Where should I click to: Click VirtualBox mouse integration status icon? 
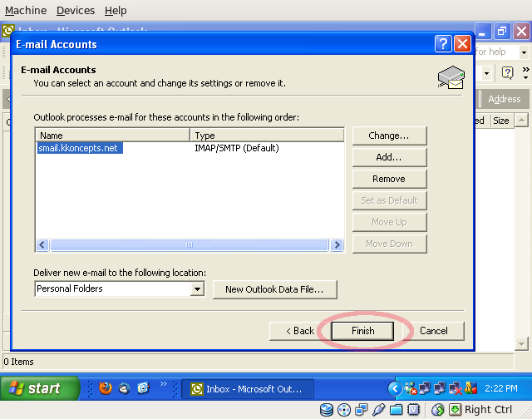pos(438,410)
